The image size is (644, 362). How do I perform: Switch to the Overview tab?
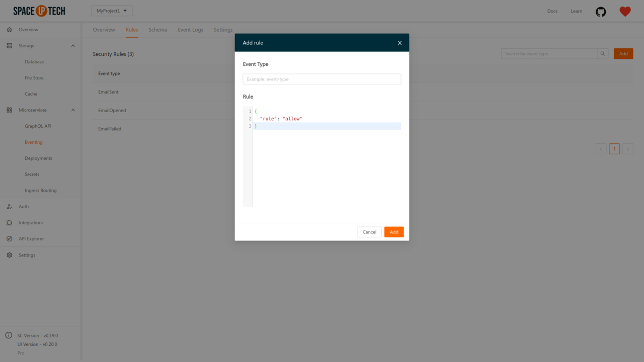(104, 30)
